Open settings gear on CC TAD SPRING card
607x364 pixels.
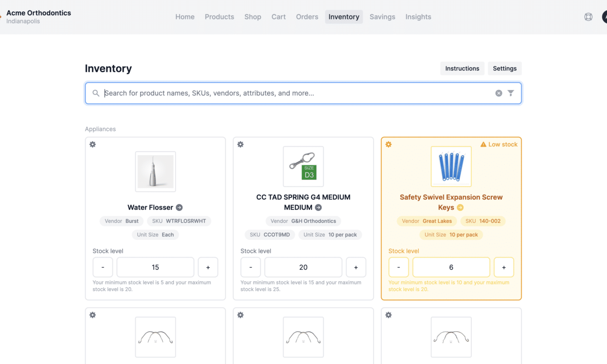240,145
